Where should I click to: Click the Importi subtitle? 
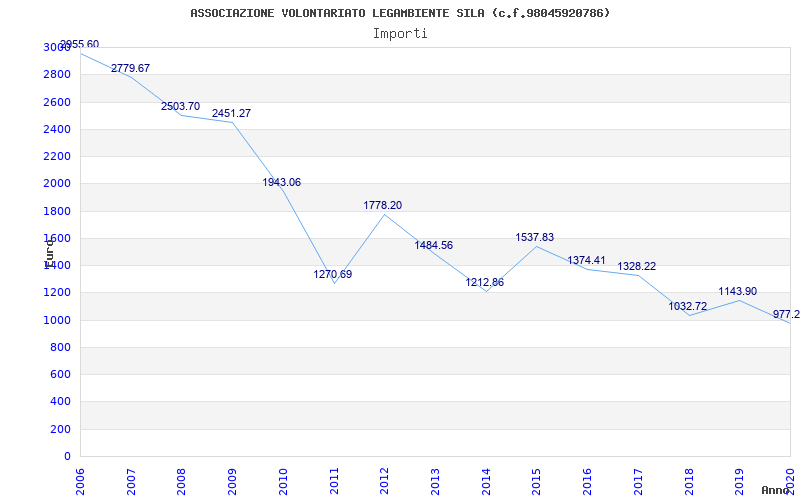click(x=400, y=34)
